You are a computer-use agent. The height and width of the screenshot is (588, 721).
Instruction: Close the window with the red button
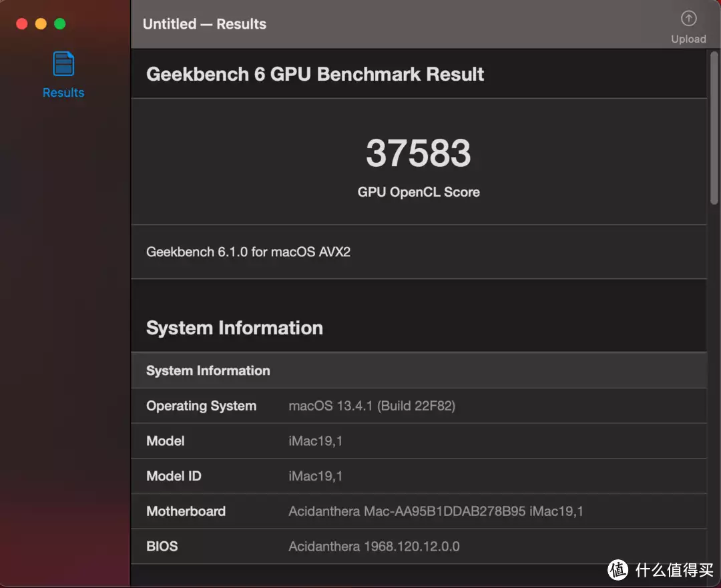21,23
